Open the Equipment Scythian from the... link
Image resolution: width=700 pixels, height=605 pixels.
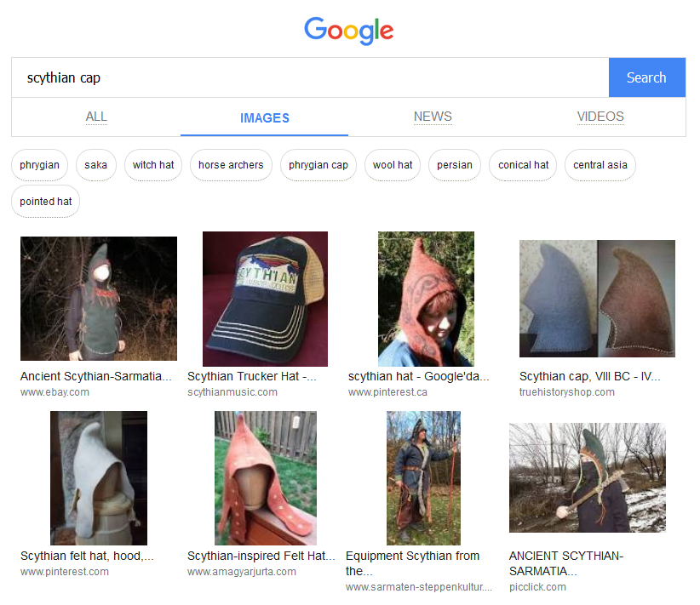pos(412,563)
